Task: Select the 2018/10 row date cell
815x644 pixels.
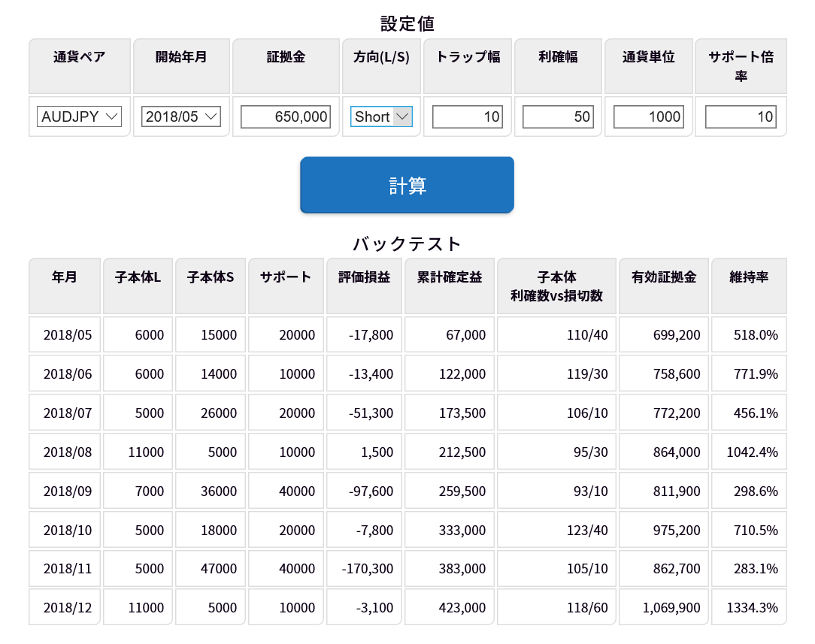Action: [x=65, y=530]
